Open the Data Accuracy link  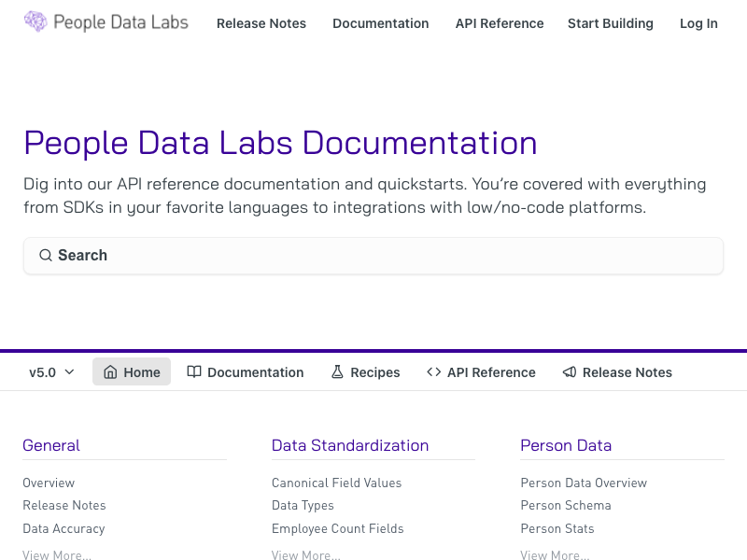(x=63, y=528)
